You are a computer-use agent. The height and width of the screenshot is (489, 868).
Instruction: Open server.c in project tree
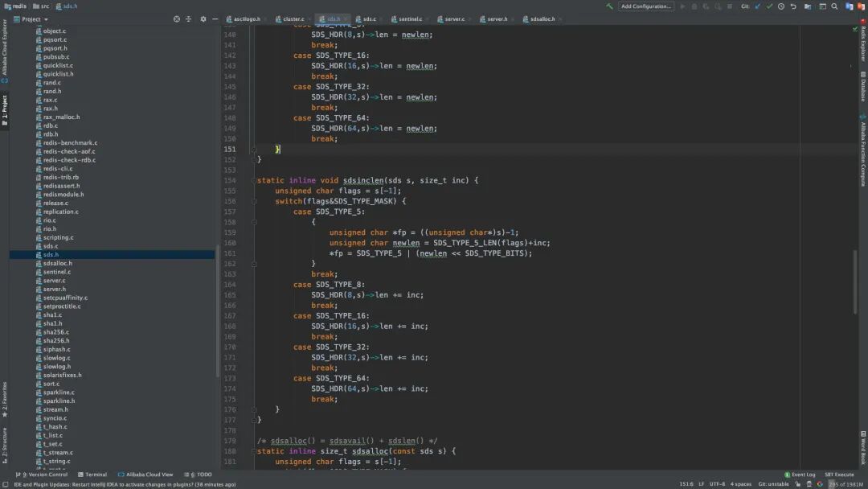pos(55,281)
